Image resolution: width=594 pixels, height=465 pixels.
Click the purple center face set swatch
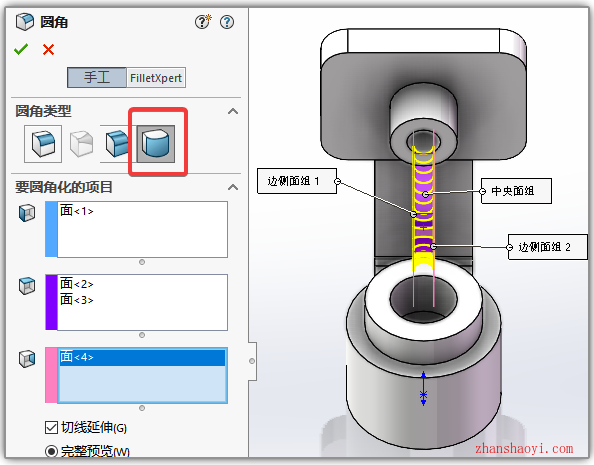[52, 302]
